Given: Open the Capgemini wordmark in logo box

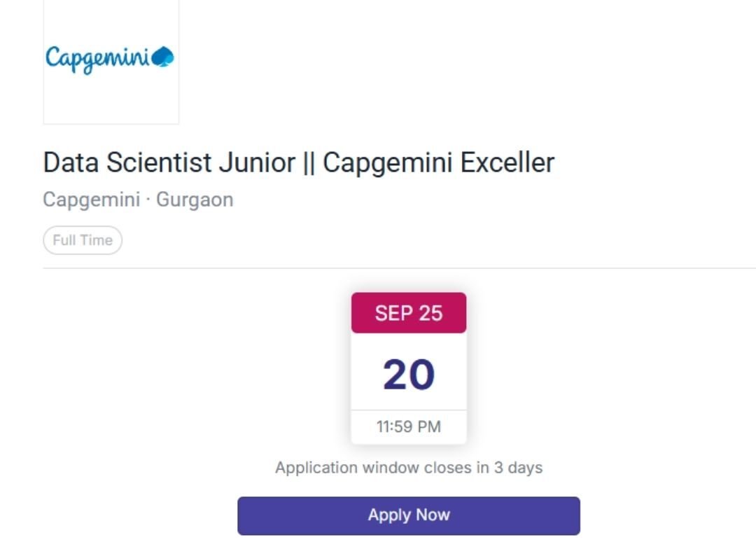Looking at the screenshot, I should click(x=98, y=57).
